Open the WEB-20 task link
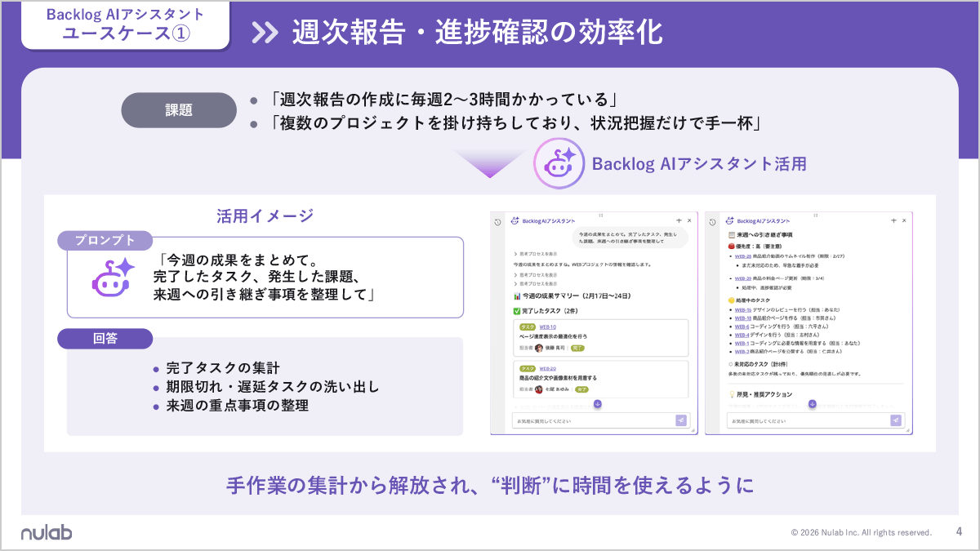980x551 pixels. pyautogui.click(x=546, y=367)
